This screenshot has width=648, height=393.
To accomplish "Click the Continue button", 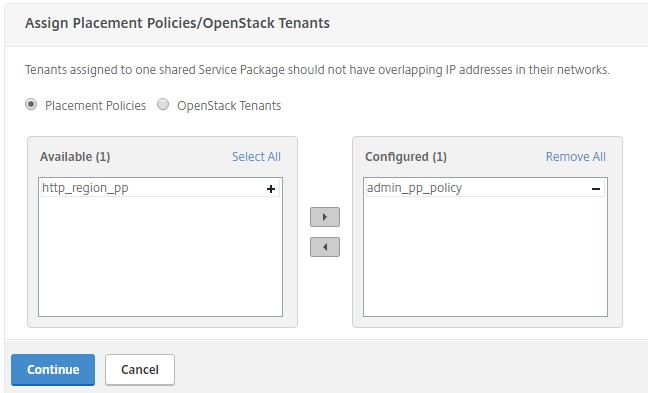I will (x=53, y=369).
